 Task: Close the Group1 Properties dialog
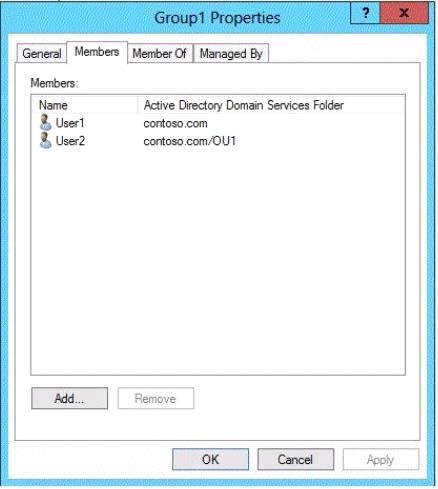(x=404, y=13)
